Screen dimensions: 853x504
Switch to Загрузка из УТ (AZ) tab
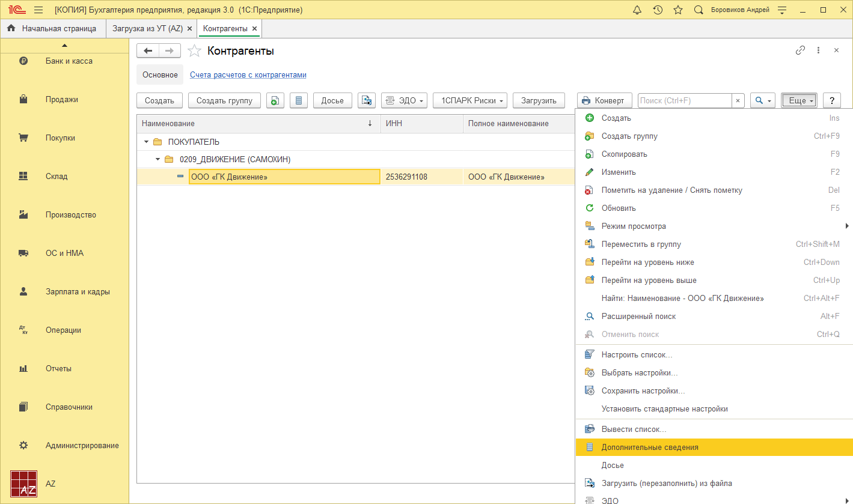[x=147, y=28]
